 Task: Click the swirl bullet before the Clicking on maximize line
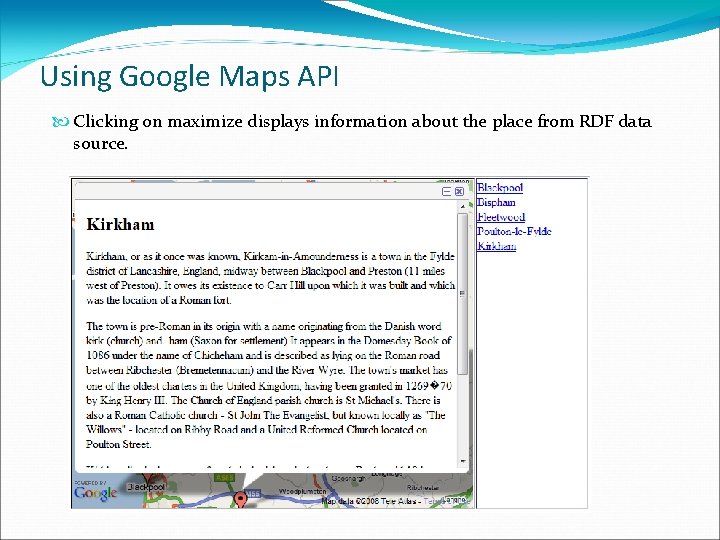tap(61, 122)
